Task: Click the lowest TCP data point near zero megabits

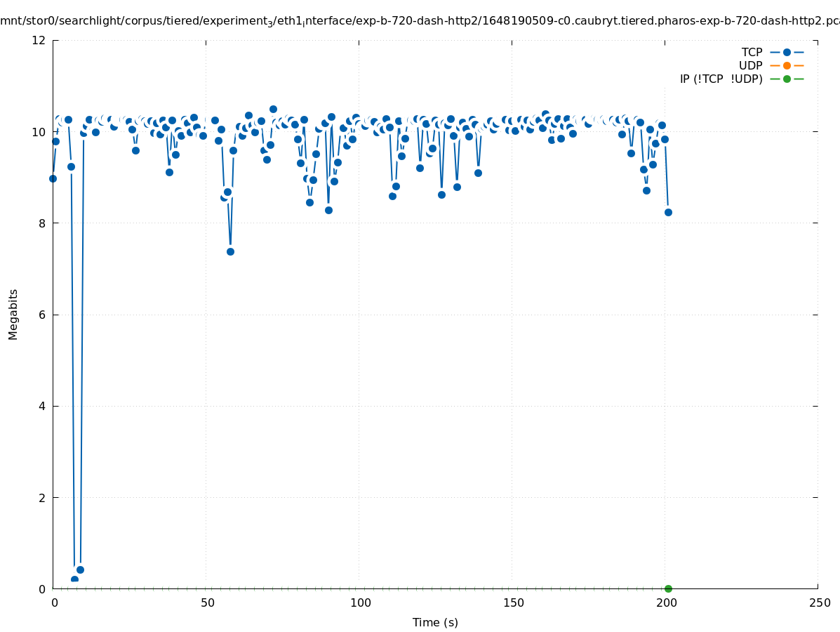Action: [x=74, y=579]
